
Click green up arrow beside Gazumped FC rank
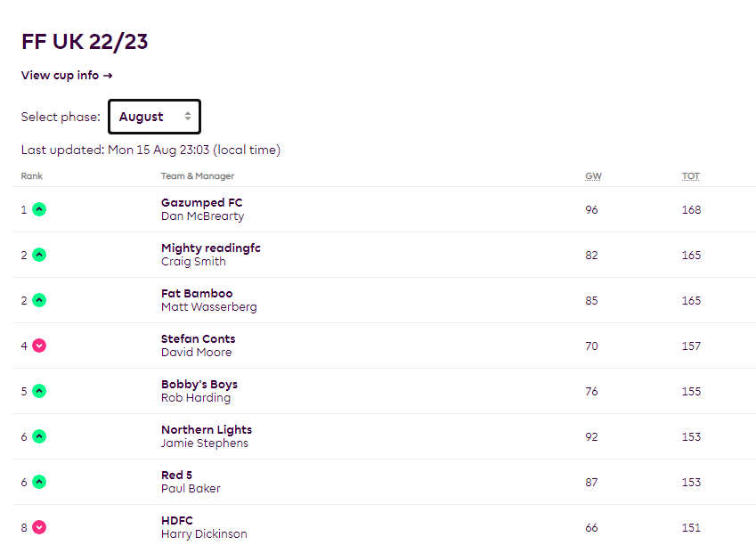point(39,210)
